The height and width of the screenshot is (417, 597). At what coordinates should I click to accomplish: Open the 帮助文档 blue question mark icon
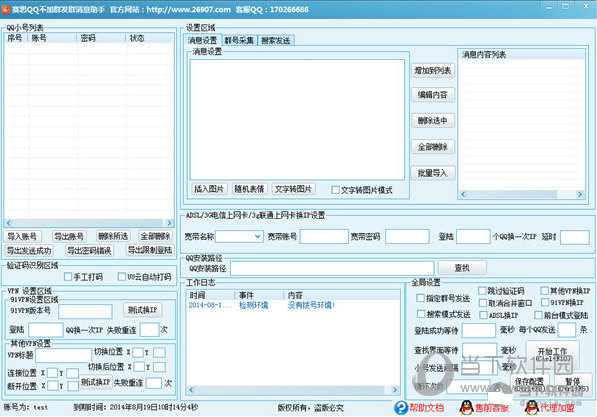(401, 408)
